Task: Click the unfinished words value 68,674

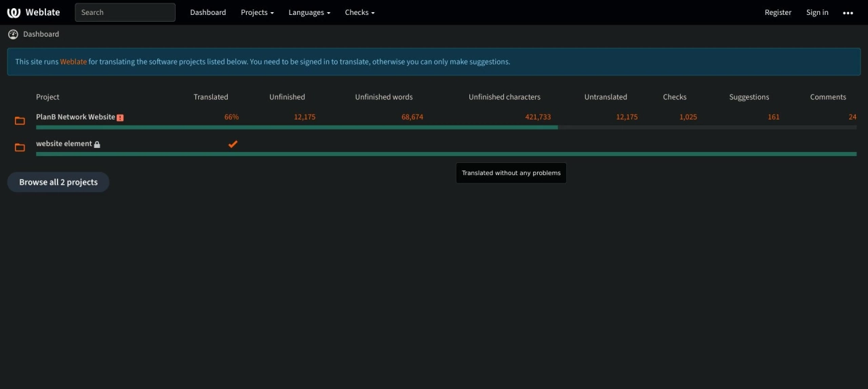Action: coord(412,117)
